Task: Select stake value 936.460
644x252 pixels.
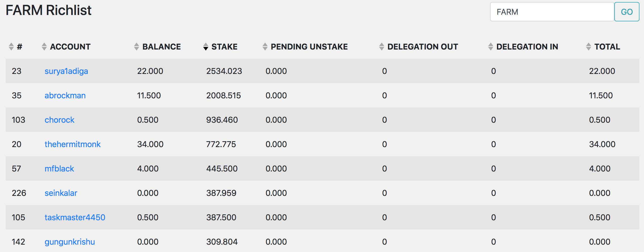Action: [222, 120]
